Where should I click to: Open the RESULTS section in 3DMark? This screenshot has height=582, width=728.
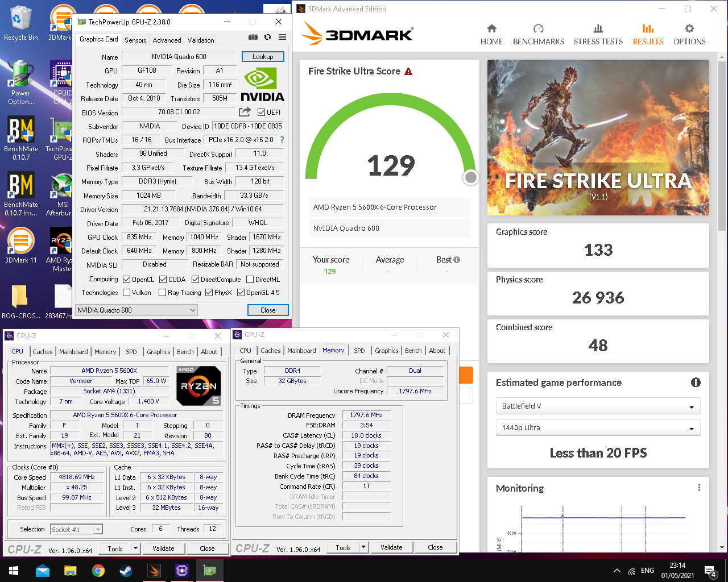(648, 35)
